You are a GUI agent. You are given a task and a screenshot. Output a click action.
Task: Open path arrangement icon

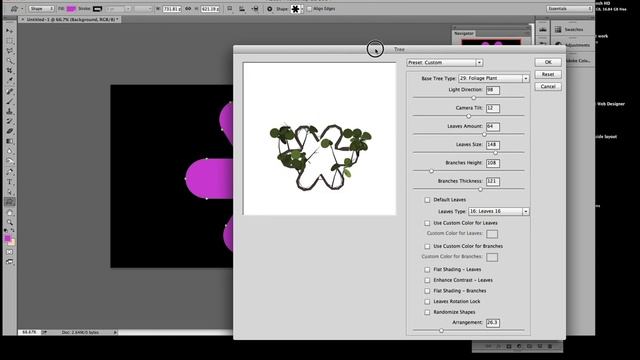pyautogui.click(x=255, y=8)
